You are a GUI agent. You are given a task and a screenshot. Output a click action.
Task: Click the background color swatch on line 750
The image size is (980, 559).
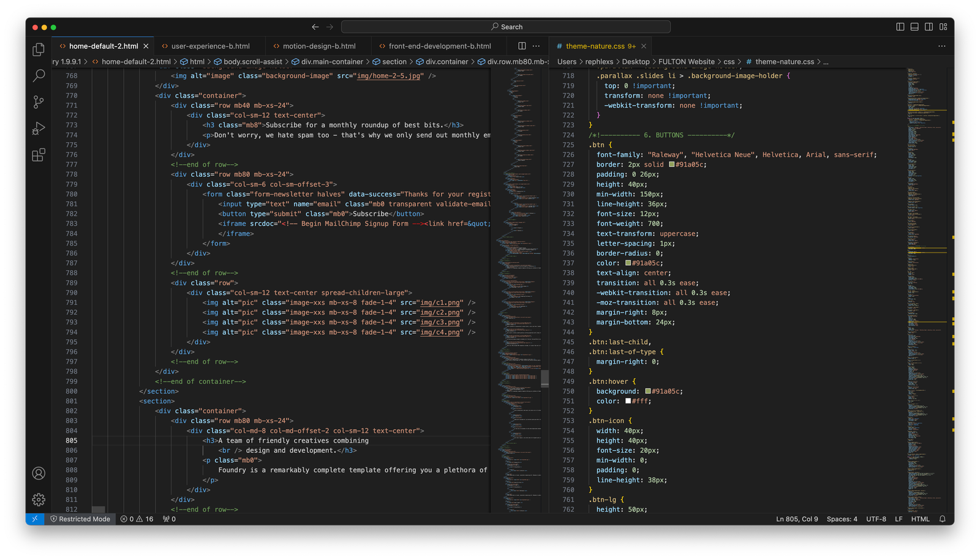tap(648, 391)
